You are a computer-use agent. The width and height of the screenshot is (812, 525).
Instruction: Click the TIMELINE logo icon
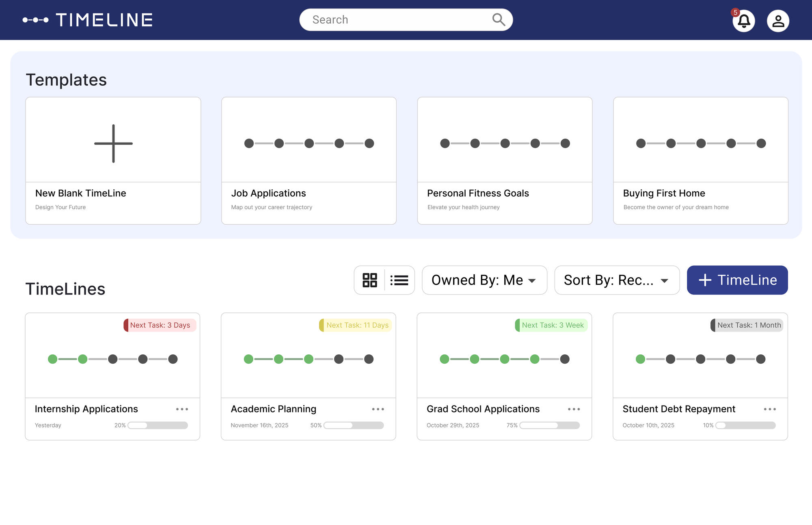(x=36, y=20)
